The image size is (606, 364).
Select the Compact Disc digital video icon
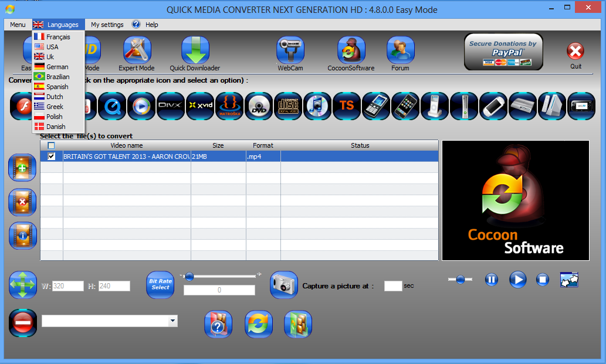click(x=288, y=106)
